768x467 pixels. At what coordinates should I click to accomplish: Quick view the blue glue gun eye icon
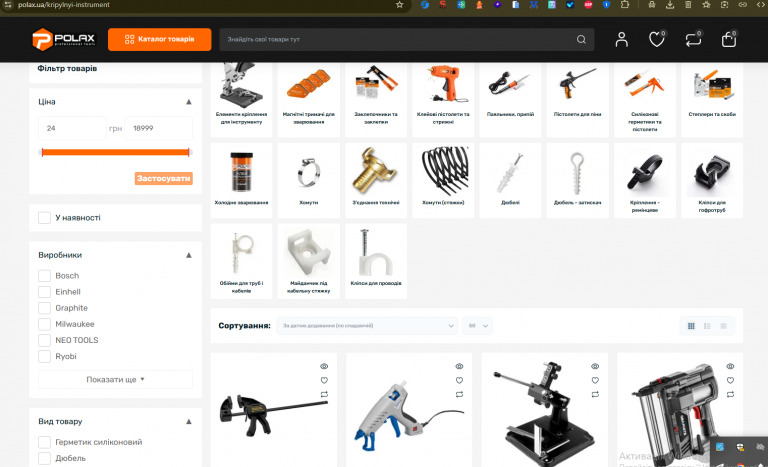pos(459,366)
